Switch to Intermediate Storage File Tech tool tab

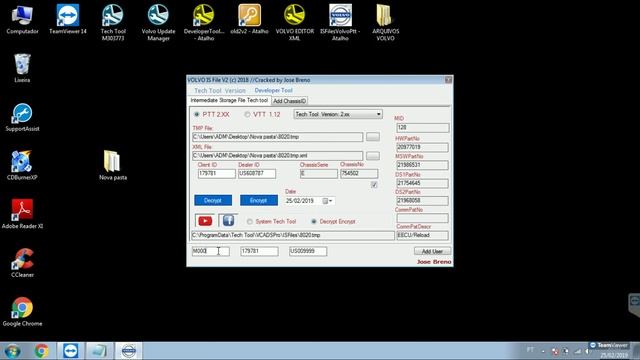coord(229,100)
